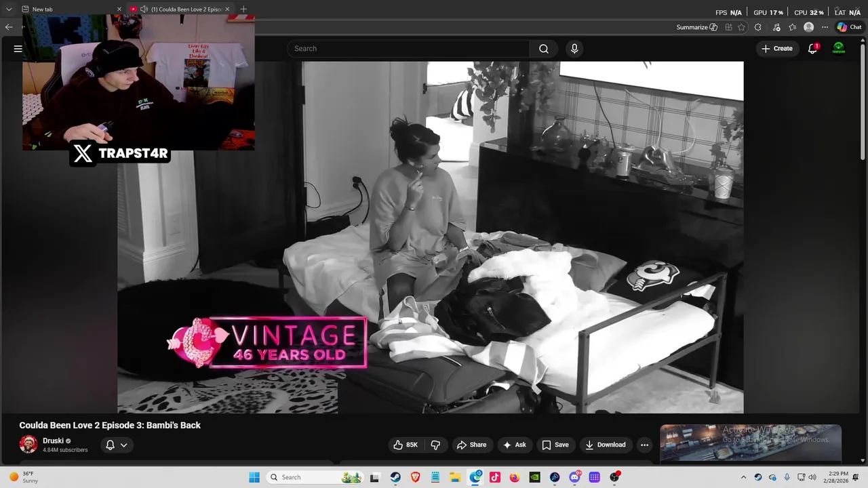Screen dimensions: 868x488
Task: Open the Edge profile icon
Action: (808, 27)
